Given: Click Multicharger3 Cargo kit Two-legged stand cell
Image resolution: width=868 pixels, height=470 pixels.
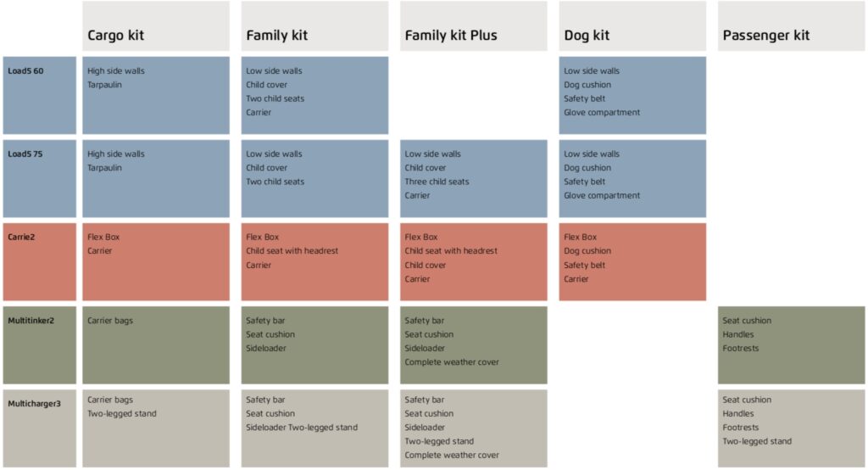Looking at the screenshot, I should (x=156, y=428).
